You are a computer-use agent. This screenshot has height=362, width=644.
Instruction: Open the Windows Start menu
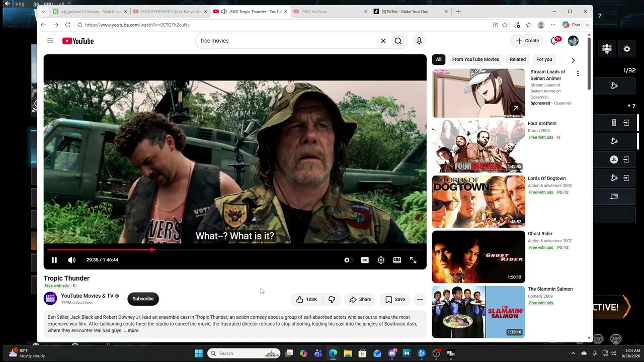tap(199, 353)
